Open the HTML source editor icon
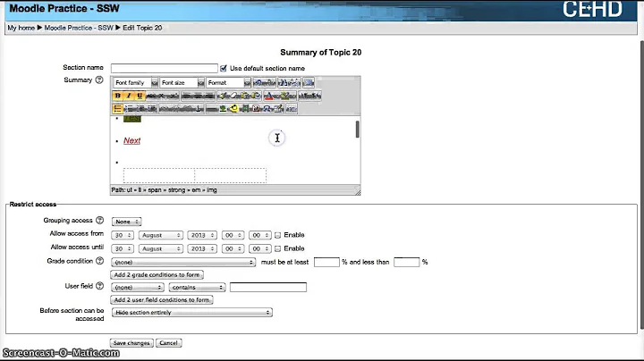644x361 pixels. point(292,109)
